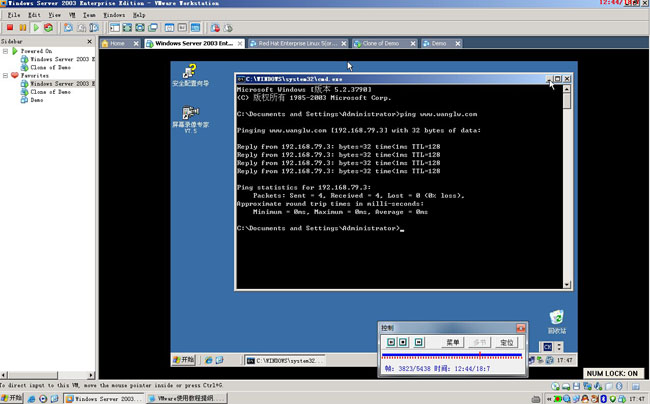The height and width of the screenshot is (404, 650).
Task: Switch to the Demo tab
Action: tap(439, 43)
